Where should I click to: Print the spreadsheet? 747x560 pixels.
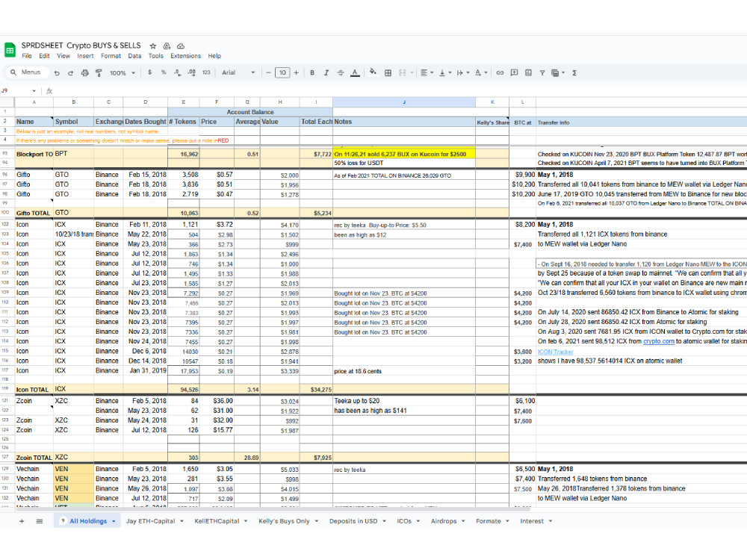(x=85, y=73)
